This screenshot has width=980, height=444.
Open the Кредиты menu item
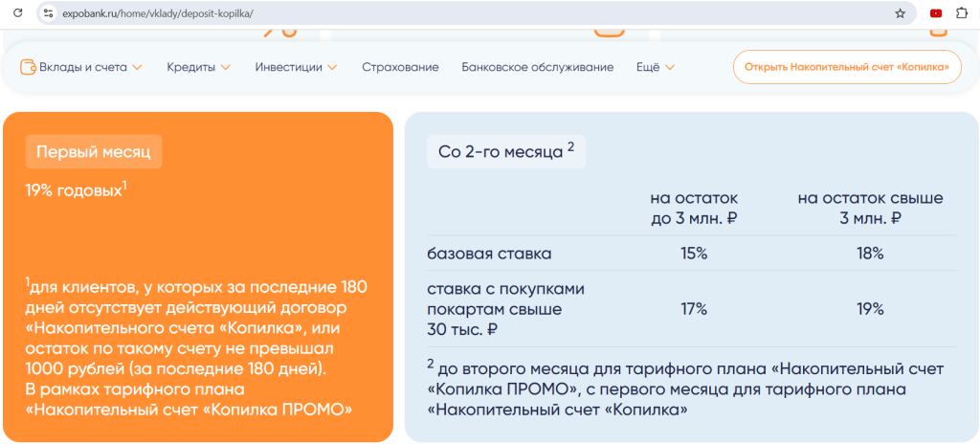click(x=191, y=67)
